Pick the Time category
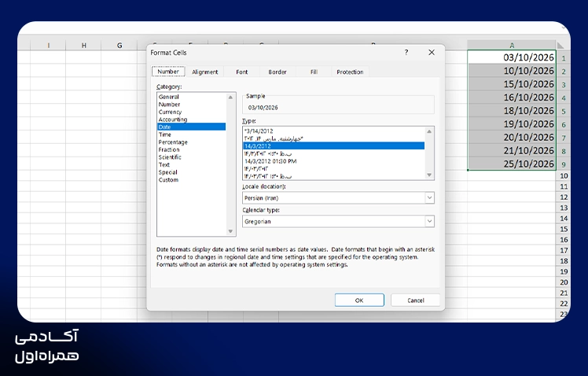Image resolution: width=588 pixels, height=376 pixels. click(191, 135)
